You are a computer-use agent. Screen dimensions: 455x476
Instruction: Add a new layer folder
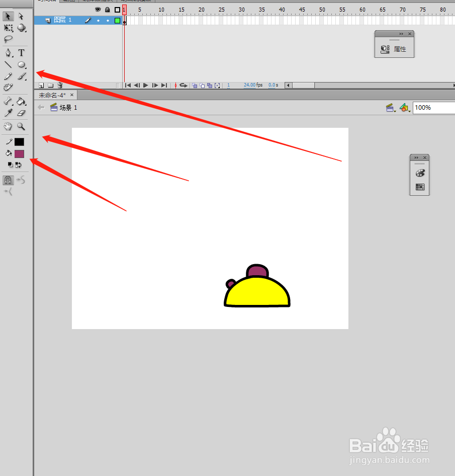51,86
